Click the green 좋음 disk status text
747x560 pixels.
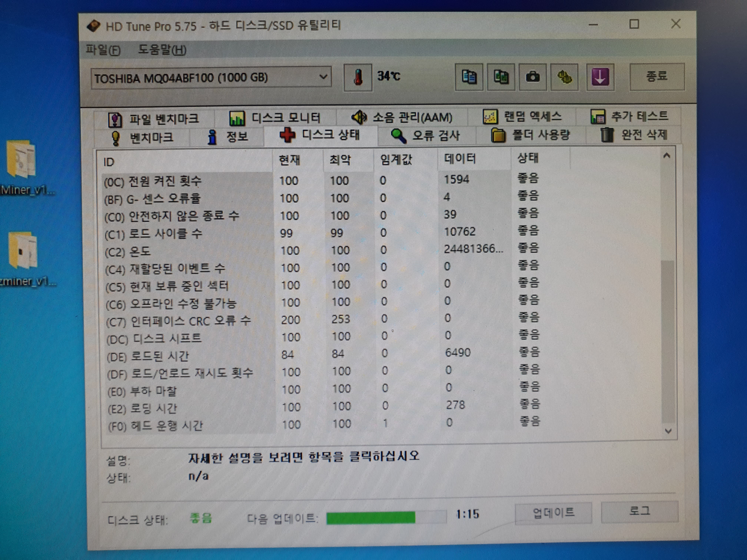[x=201, y=518]
